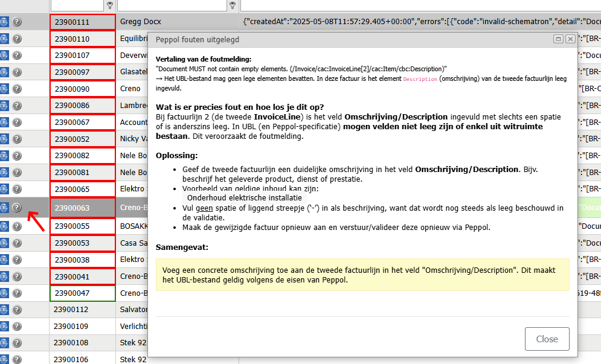Open help icon for invoice 23900041
Viewport: 601px width, 364px height.
click(x=16, y=276)
